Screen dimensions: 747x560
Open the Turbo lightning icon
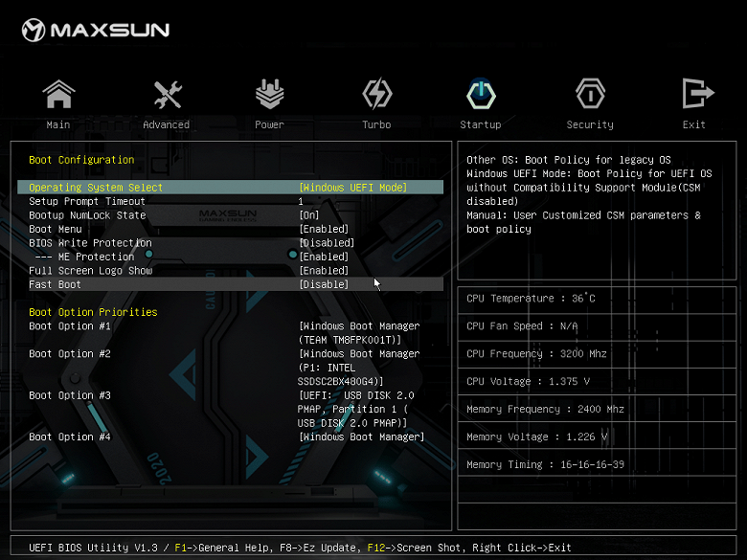point(376,94)
